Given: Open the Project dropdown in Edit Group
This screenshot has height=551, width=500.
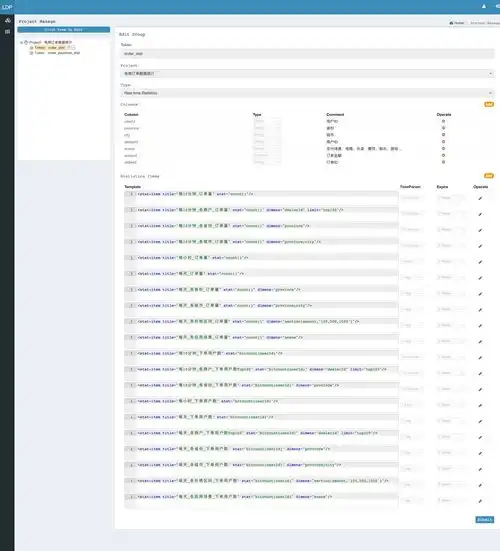Looking at the screenshot, I should (x=307, y=73).
